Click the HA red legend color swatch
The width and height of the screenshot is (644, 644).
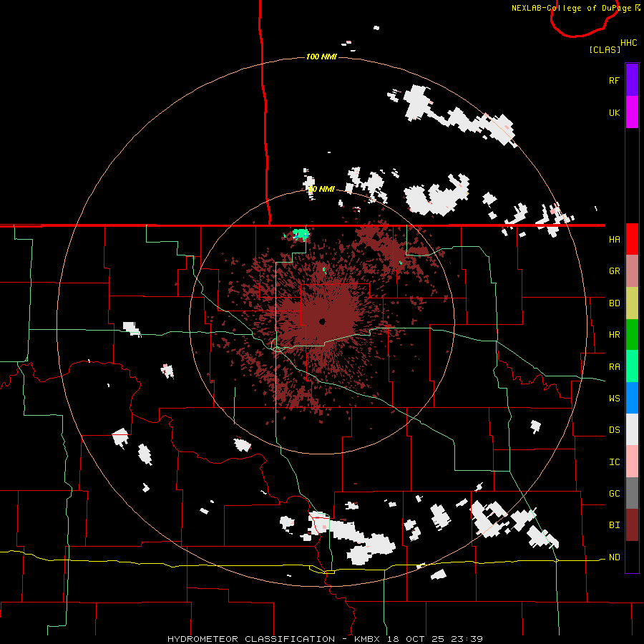(x=632, y=239)
